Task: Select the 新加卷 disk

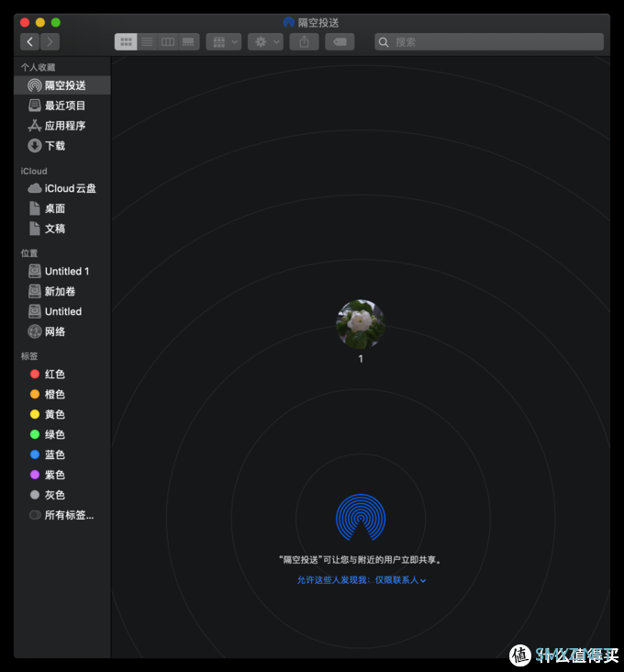Action: (62, 291)
